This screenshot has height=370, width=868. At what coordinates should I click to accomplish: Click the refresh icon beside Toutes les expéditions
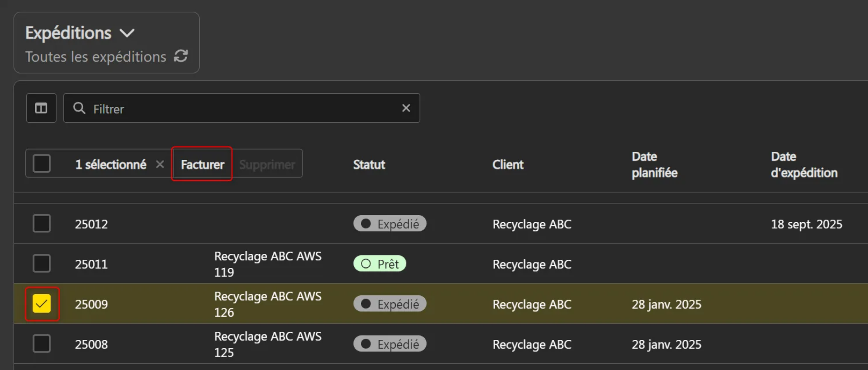point(181,56)
